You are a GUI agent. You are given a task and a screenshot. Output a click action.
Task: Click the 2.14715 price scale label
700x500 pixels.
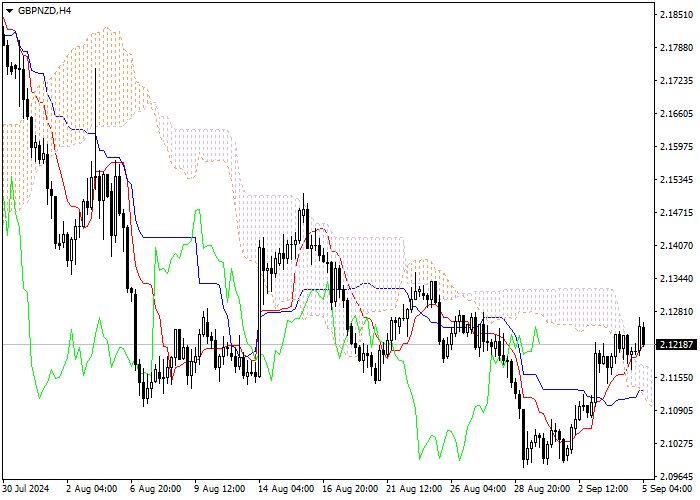[676, 212]
